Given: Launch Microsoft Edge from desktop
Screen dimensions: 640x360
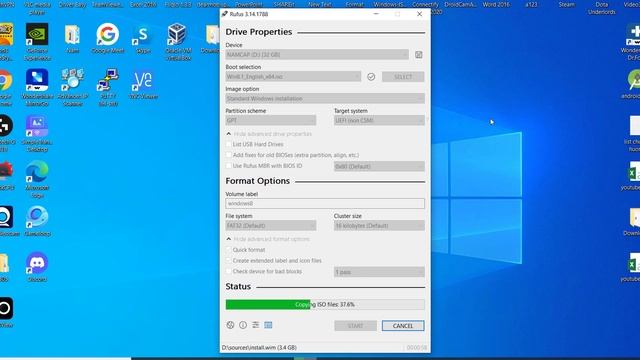Looking at the screenshot, I should [37, 179].
